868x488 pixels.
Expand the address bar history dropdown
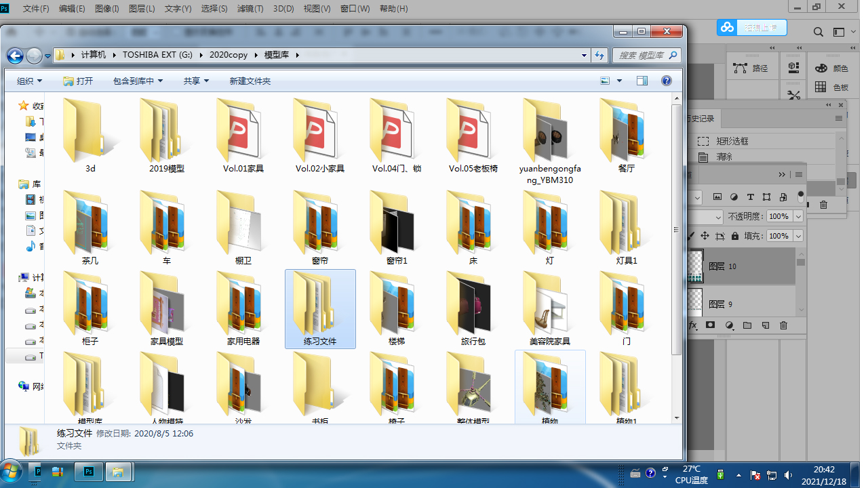[585, 56]
